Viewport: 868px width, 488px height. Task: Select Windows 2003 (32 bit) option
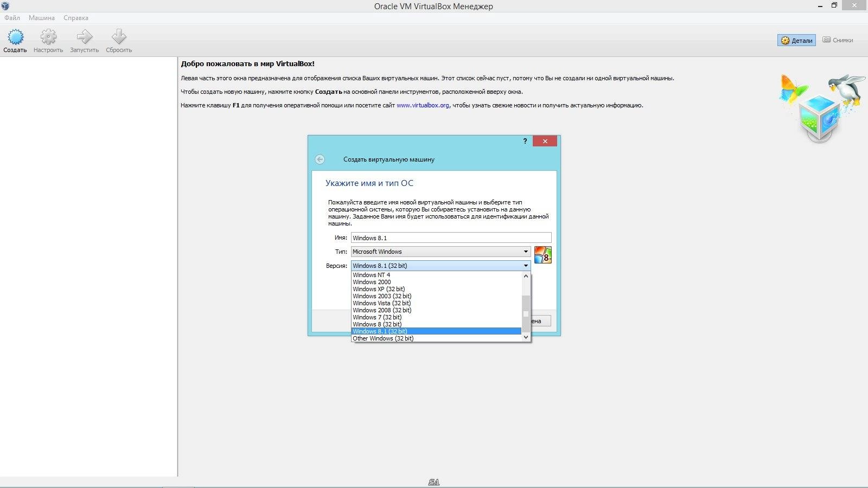click(437, 296)
